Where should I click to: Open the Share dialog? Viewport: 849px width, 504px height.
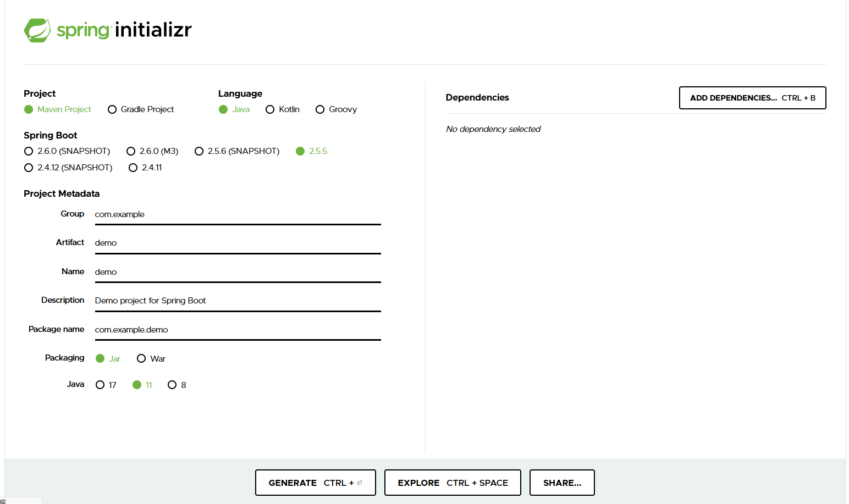pos(561,483)
